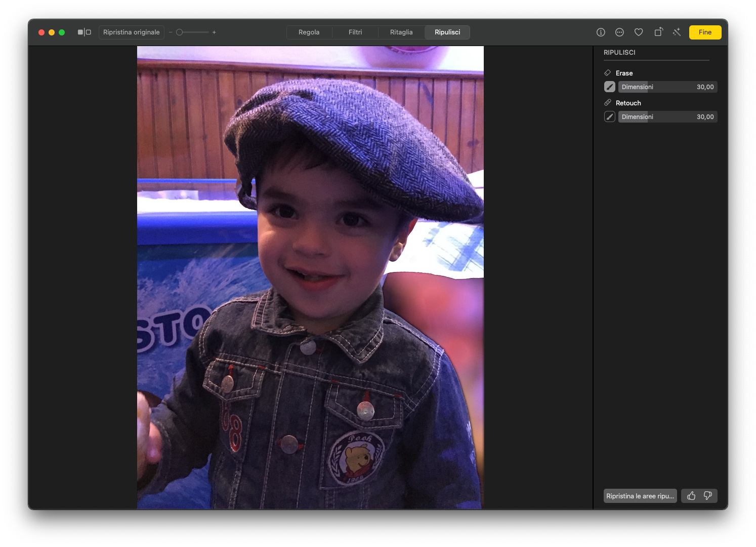Open the more options ellipsis menu
Viewport: 756px width, 547px height.
point(619,32)
